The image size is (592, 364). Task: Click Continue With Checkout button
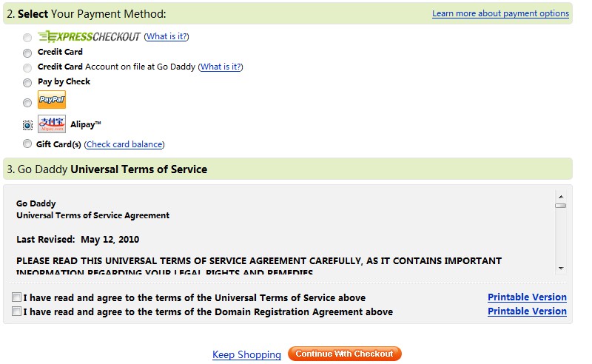tap(344, 354)
